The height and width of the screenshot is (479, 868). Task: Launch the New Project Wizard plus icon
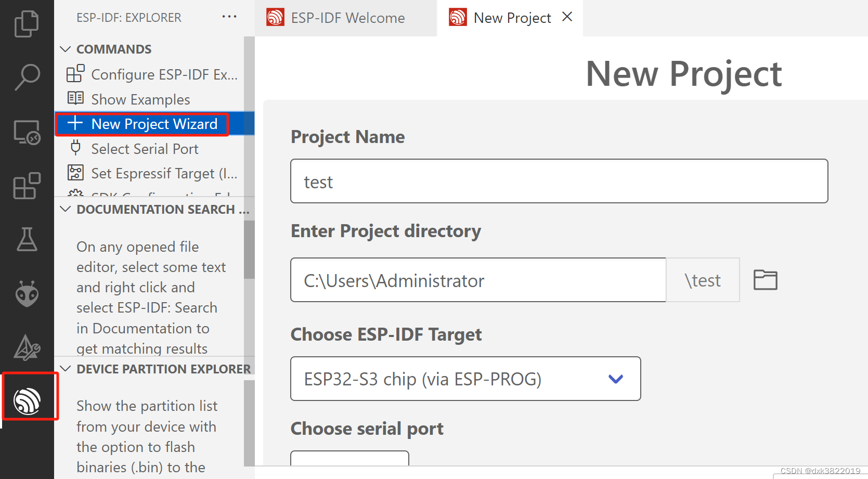tap(75, 124)
